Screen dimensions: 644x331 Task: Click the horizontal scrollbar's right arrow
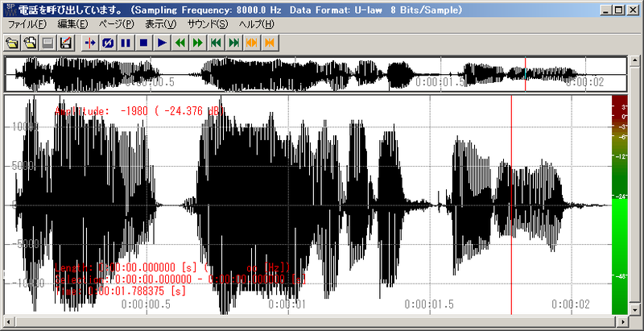pyautogui.click(x=621, y=322)
